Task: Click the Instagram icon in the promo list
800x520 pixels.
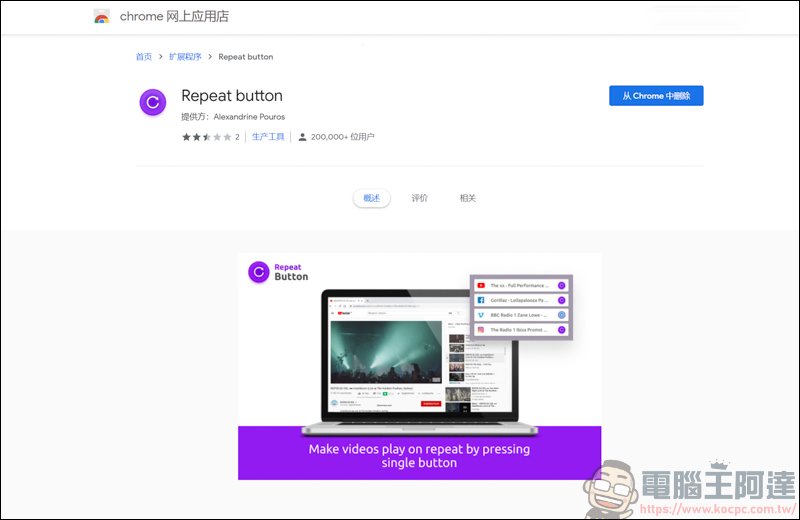Action: tap(481, 329)
